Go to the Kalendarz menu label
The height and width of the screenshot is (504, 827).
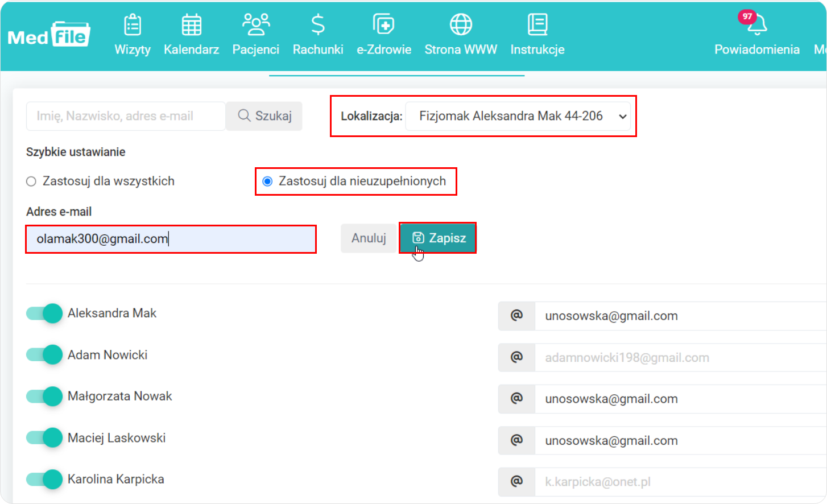click(191, 50)
